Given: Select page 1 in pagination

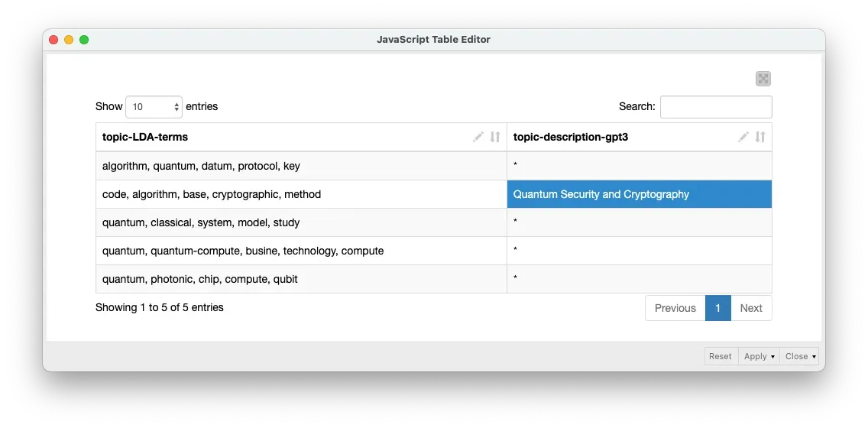Looking at the screenshot, I should point(717,308).
